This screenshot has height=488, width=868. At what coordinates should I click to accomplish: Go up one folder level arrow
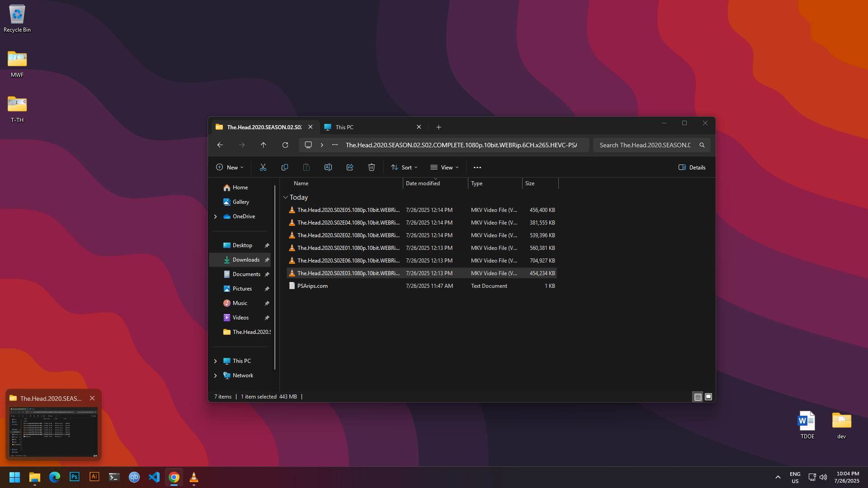[x=264, y=145]
